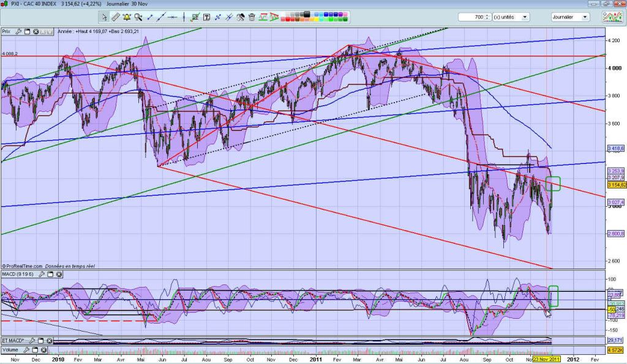Image resolution: width=627 pixels, height=364 pixels.
Task: Click the 700 units stepper arrows
Action: pos(488,17)
